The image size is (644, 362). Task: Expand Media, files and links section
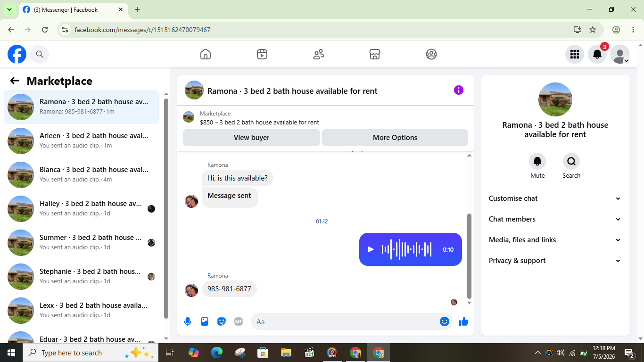[x=555, y=240]
